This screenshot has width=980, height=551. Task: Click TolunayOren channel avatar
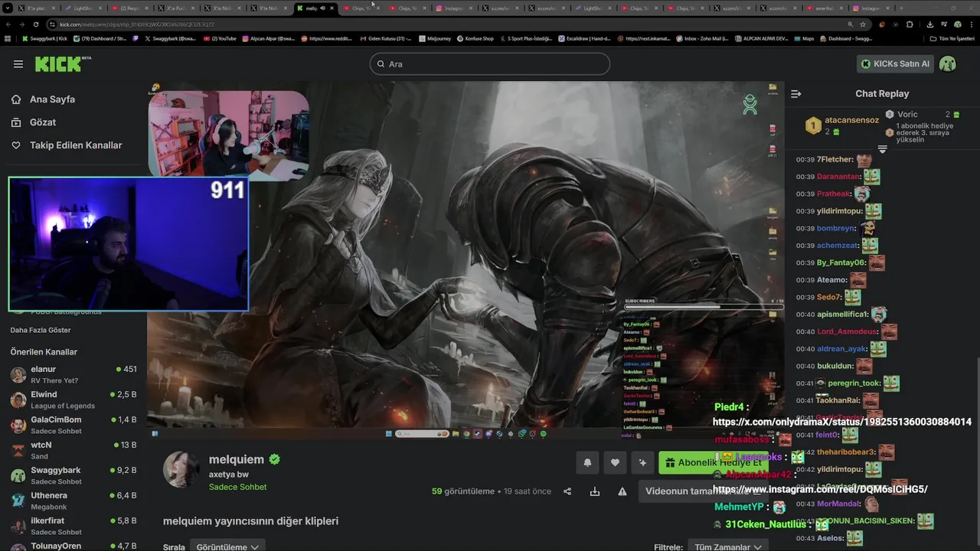pyautogui.click(x=18, y=546)
